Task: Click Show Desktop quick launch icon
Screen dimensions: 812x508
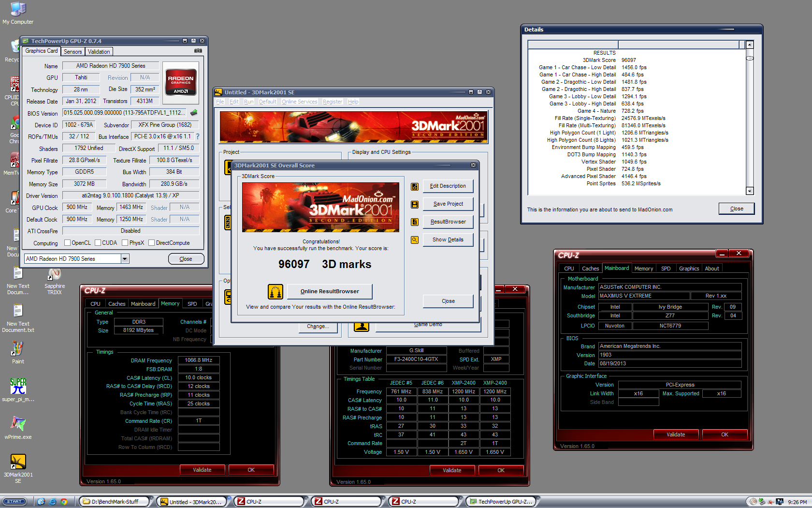Action: coord(41,502)
